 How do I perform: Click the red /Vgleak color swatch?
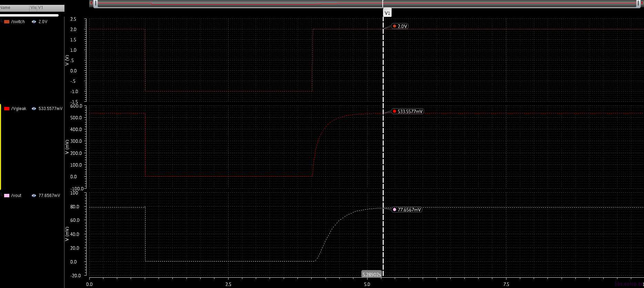(7, 109)
